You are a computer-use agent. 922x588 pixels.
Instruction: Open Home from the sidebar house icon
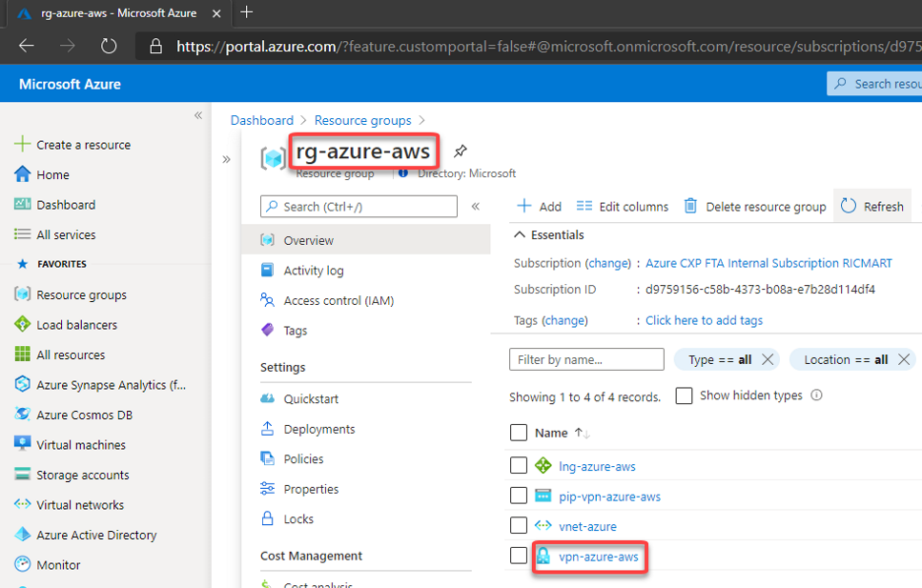point(22,174)
